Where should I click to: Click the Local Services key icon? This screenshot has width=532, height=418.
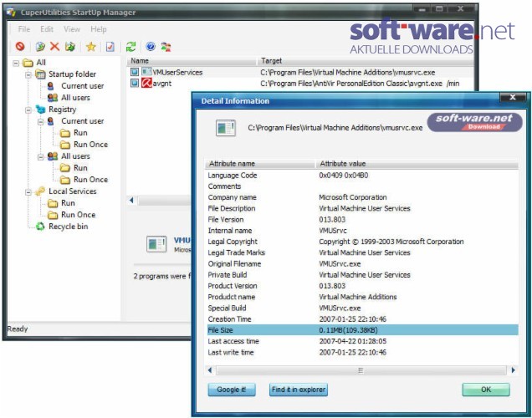[x=40, y=191]
